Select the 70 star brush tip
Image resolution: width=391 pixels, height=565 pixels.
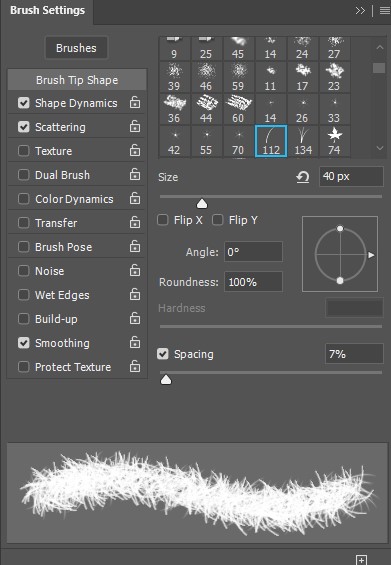click(238, 141)
